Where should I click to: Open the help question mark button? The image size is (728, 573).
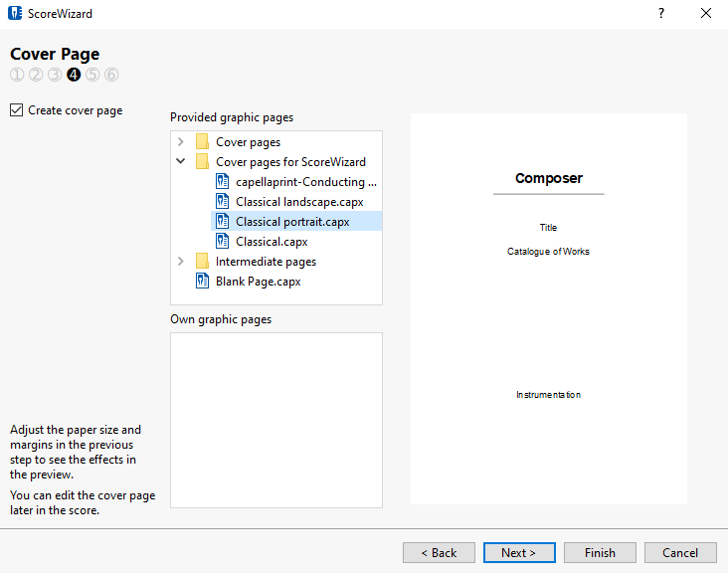click(x=661, y=14)
